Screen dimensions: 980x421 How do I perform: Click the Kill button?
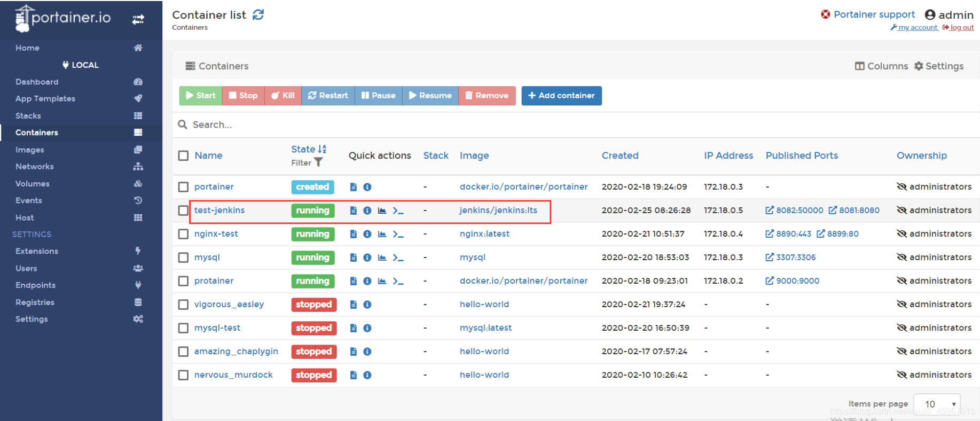283,96
